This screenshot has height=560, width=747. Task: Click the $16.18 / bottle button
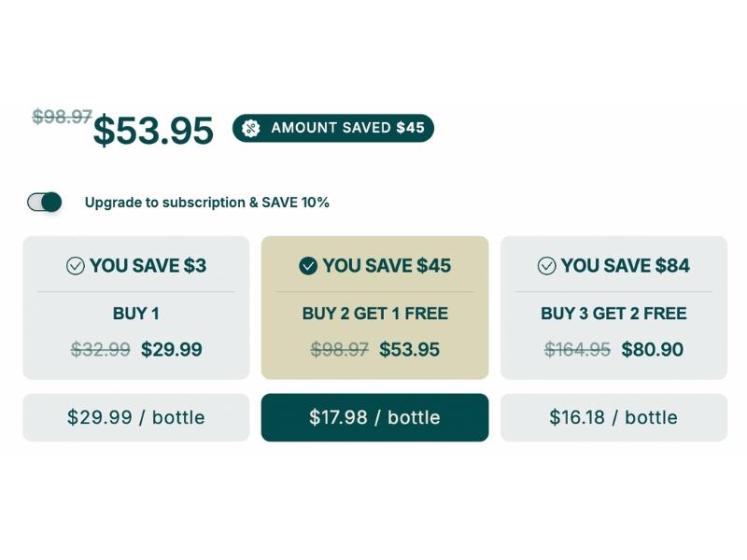click(x=613, y=417)
